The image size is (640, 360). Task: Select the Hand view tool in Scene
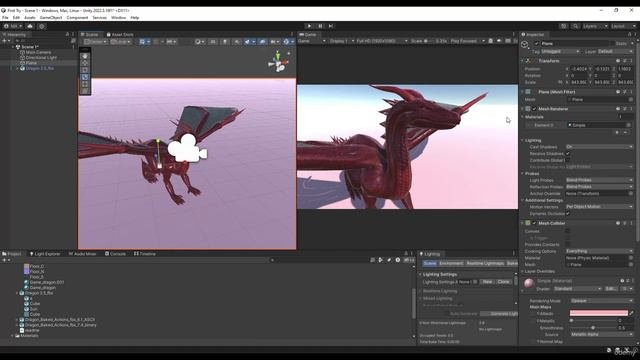[85, 56]
